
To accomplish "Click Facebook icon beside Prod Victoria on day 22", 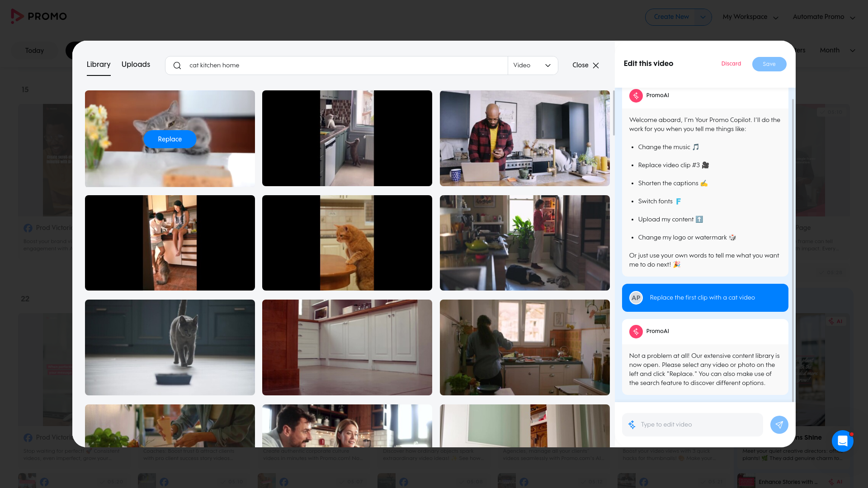I will (28, 438).
